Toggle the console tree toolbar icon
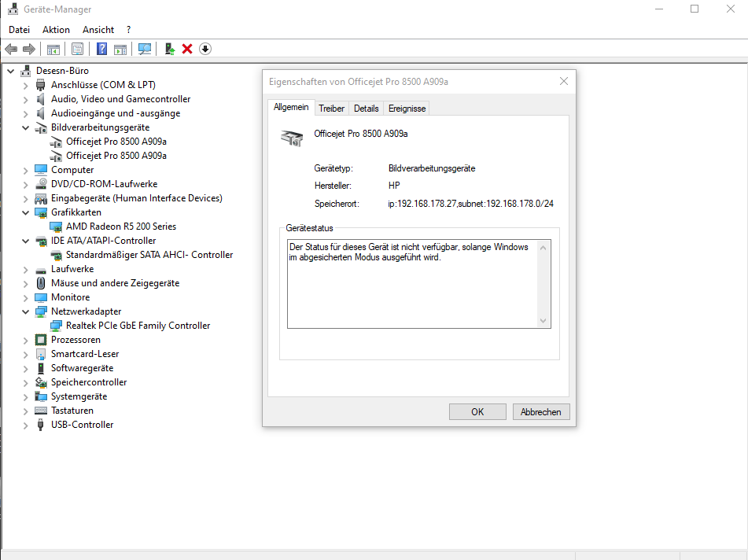748x560 pixels. point(53,49)
